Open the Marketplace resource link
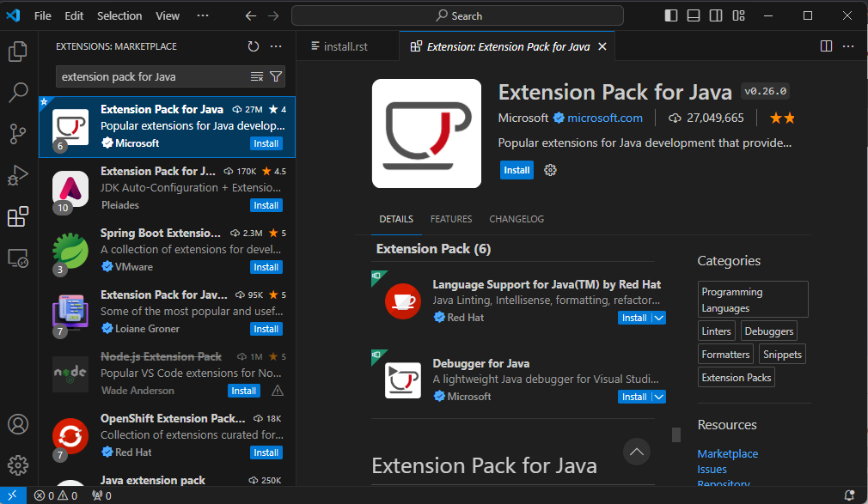The image size is (868, 504). coord(727,453)
